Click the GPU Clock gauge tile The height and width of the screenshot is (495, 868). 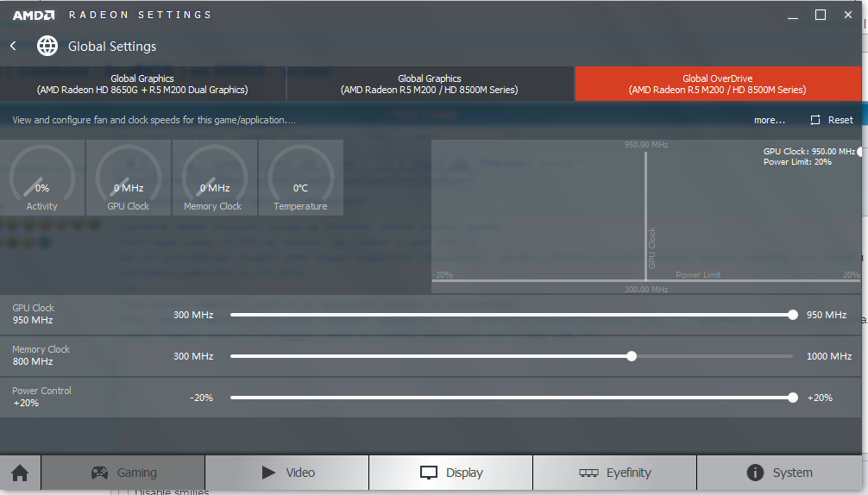(x=128, y=178)
